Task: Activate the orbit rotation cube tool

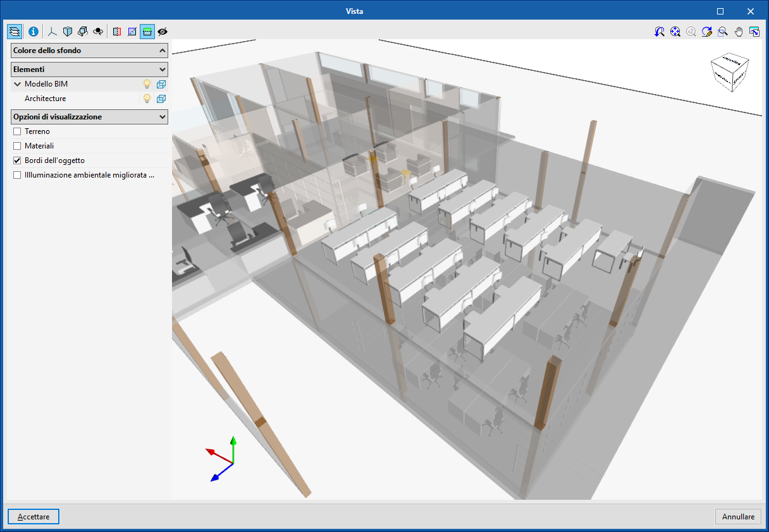Action: tap(83, 31)
